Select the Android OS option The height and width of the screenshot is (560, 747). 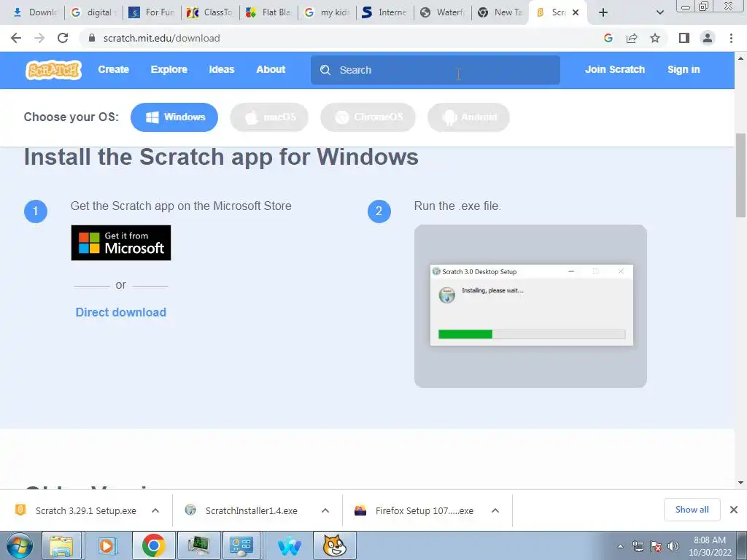[468, 117]
